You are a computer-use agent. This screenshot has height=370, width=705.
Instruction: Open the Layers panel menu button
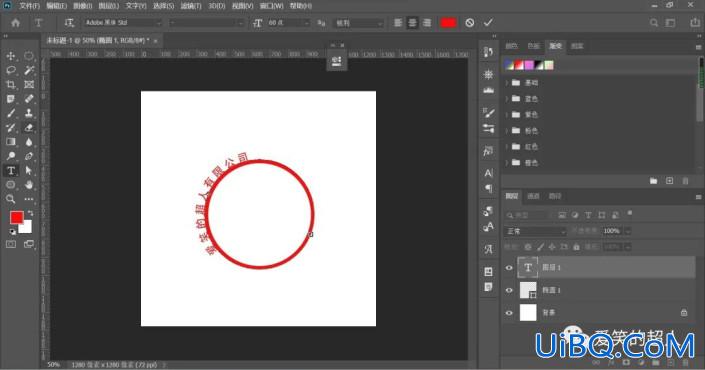click(698, 197)
